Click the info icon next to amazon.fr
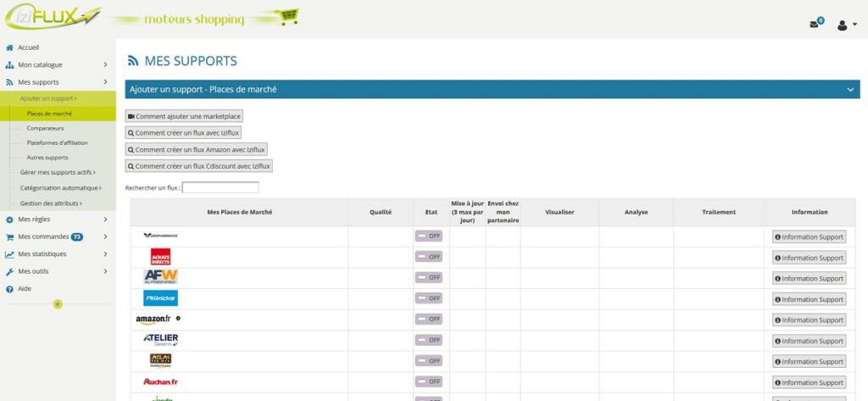 click(x=178, y=319)
